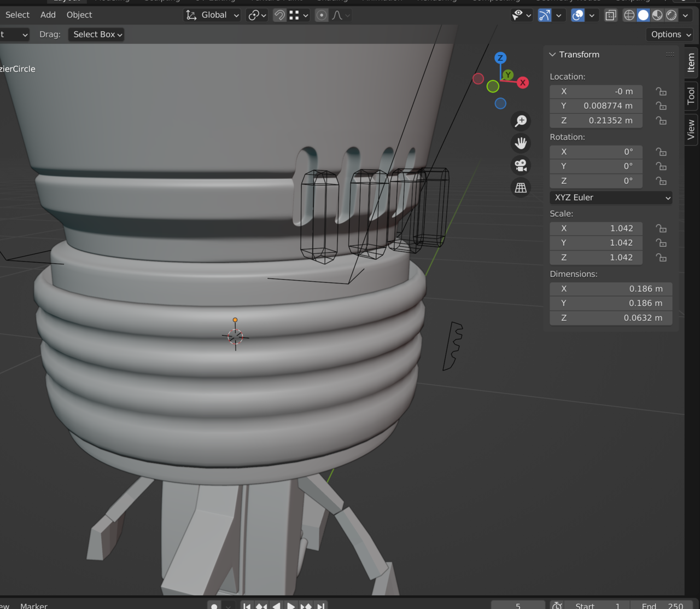
Task: Open the XYZ Euler rotation mode dropdown
Action: point(611,198)
